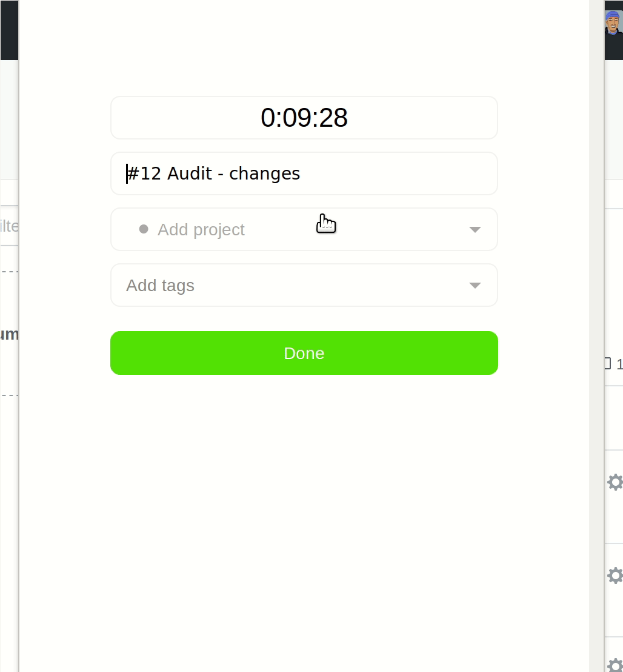The image size is (623, 672).
Task: Edit the 0:09:28 timer duration field
Action: pos(304,118)
